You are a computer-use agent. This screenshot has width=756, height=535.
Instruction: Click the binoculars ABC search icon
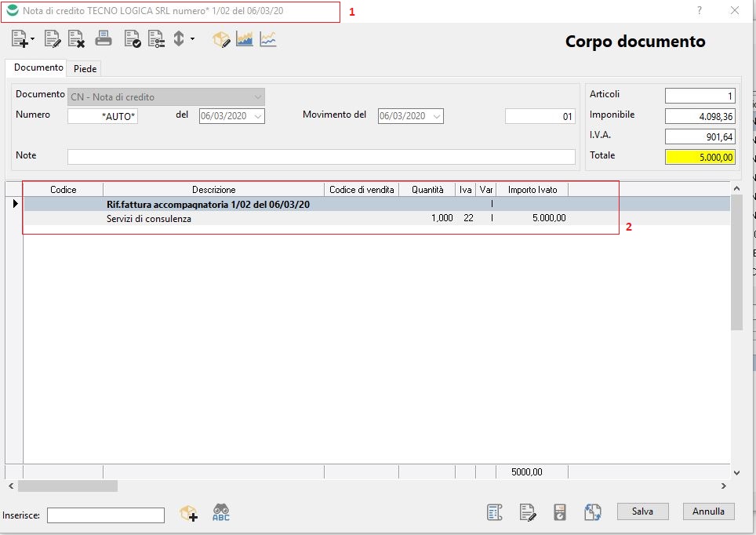point(221,513)
